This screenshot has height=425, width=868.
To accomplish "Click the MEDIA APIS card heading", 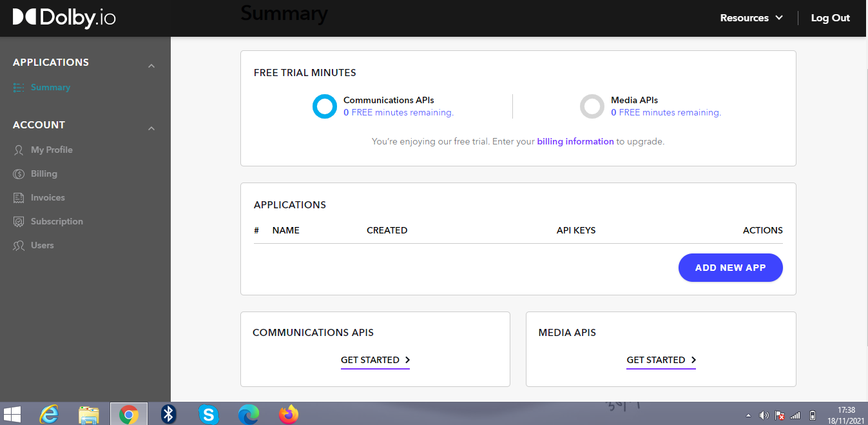I will 567,333.
